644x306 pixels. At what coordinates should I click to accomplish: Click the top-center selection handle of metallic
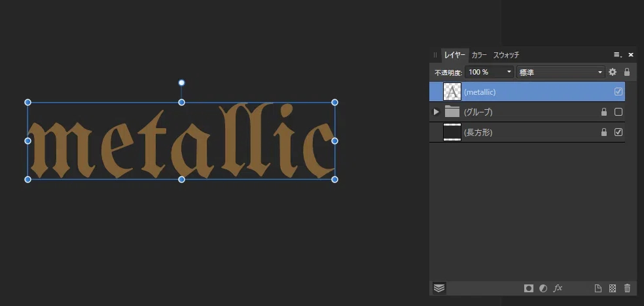[x=181, y=102]
